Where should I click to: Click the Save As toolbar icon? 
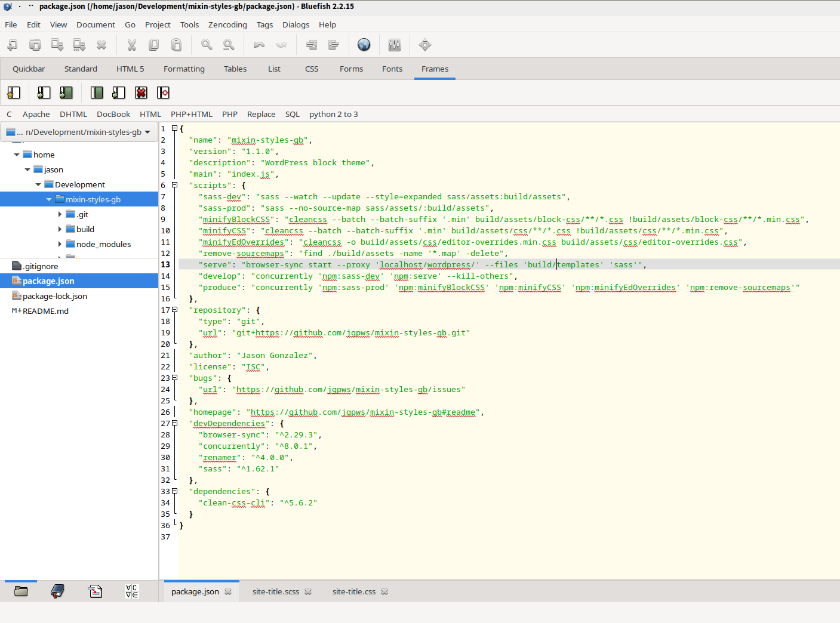click(x=79, y=45)
